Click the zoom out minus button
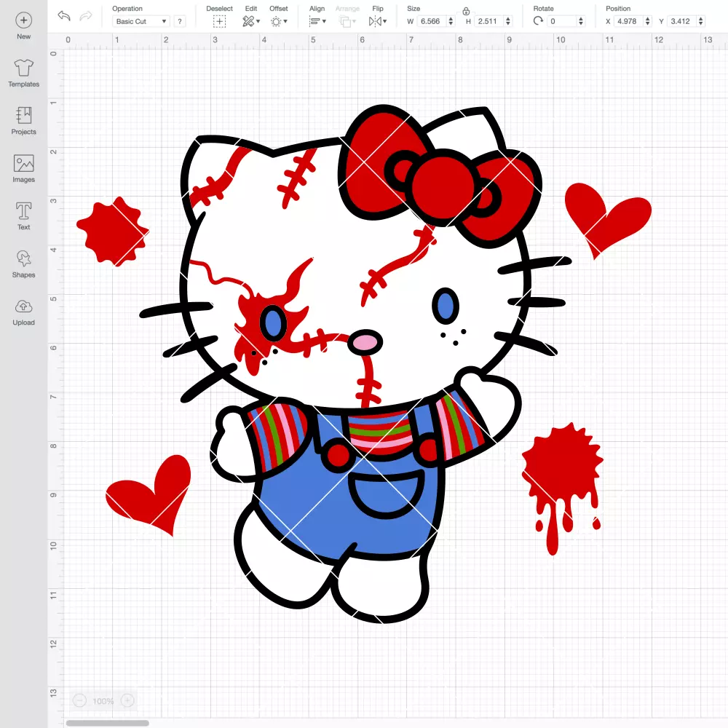Viewport: 728px width, 728px height. (x=80, y=700)
